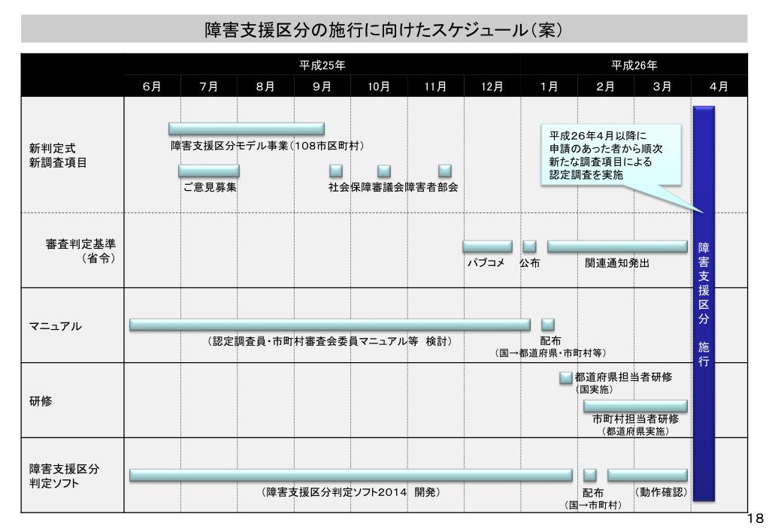
Task: Click the 8月 column header
Action: (265, 86)
